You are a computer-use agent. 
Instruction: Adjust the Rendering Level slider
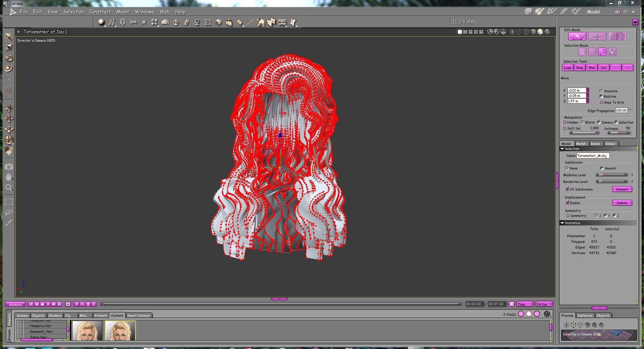click(x=612, y=181)
